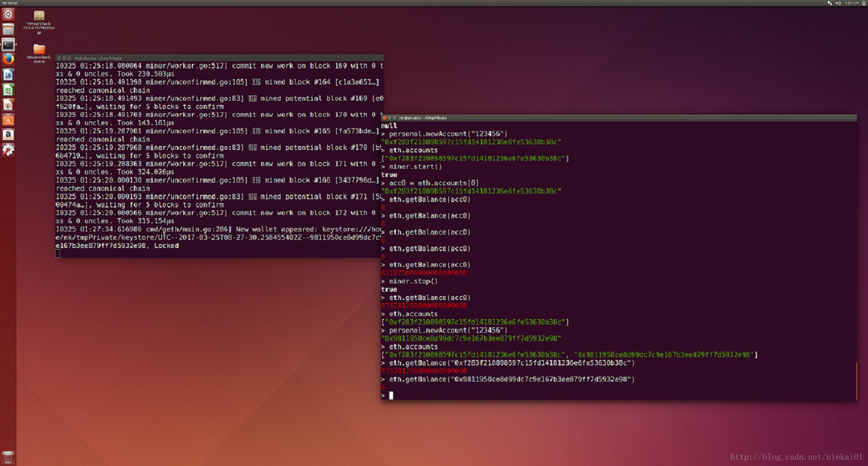Click the 'Took 324.026µs' log text
Screen dimensions: 868x466
(145, 172)
